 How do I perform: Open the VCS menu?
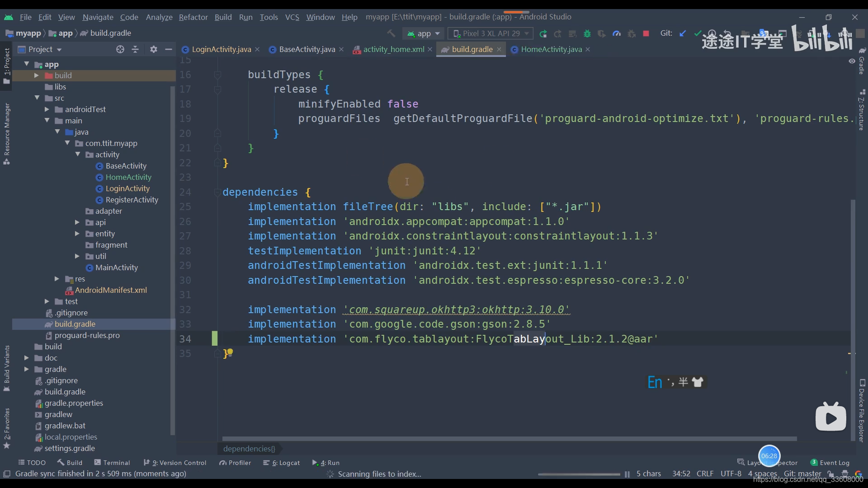point(292,17)
